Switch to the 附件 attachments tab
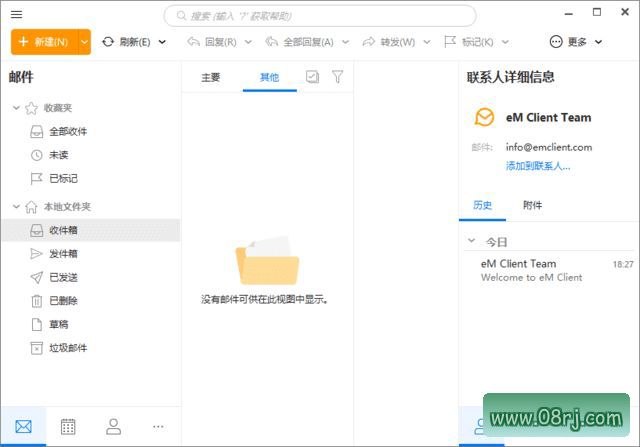 point(532,205)
